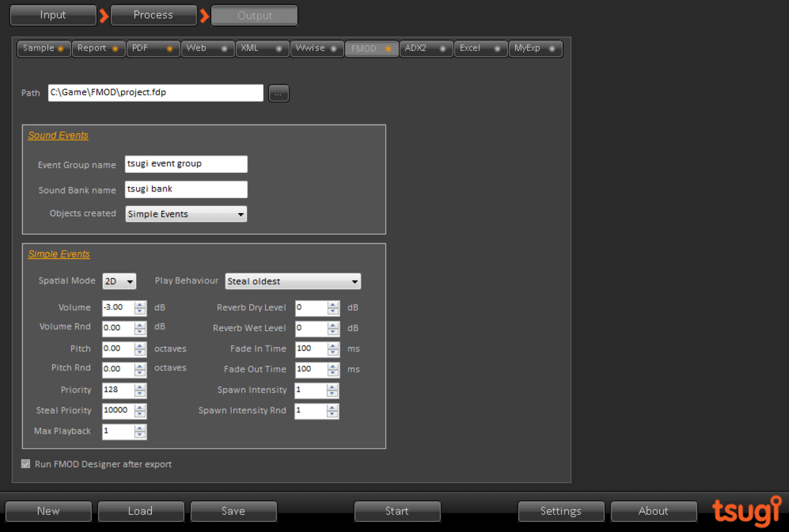This screenshot has height=532, width=789.
Task: Open the Play Behaviour dropdown
Action: [x=293, y=281]
